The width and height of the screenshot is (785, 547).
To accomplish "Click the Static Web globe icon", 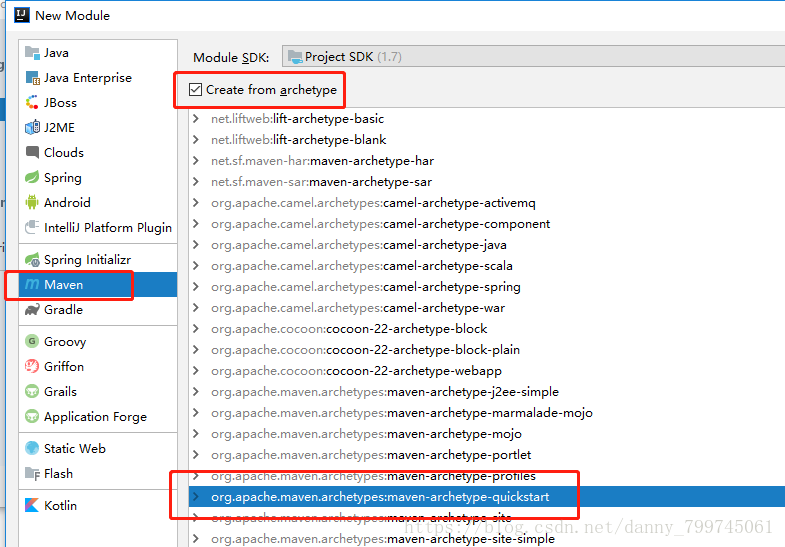I will click(x=32, y=448).
